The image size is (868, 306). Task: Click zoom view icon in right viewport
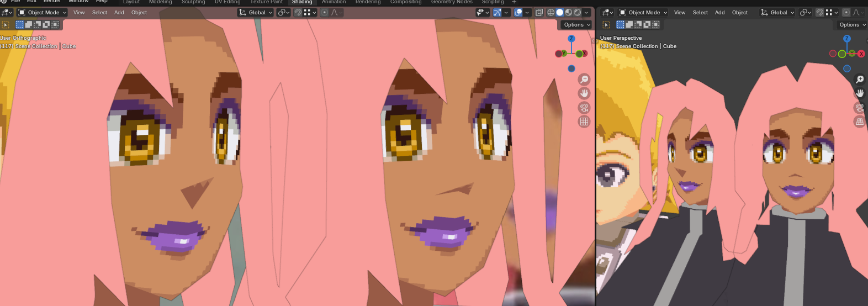860,80
